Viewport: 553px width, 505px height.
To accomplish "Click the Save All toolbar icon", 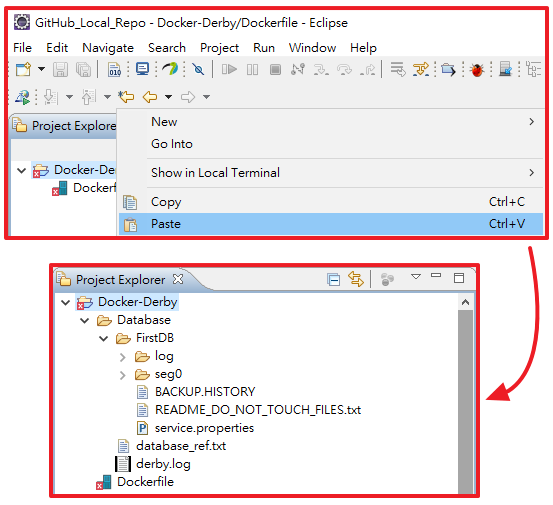I will click(x=84, y=69).
